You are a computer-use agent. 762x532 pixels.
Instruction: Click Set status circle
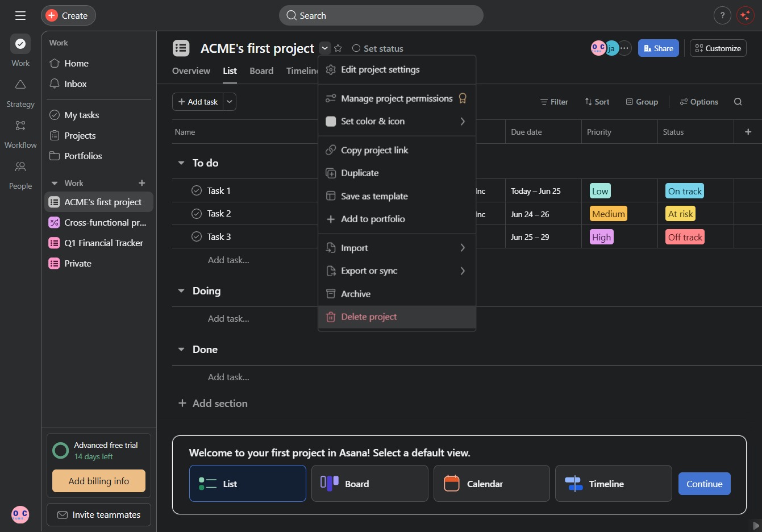(356, 48)
